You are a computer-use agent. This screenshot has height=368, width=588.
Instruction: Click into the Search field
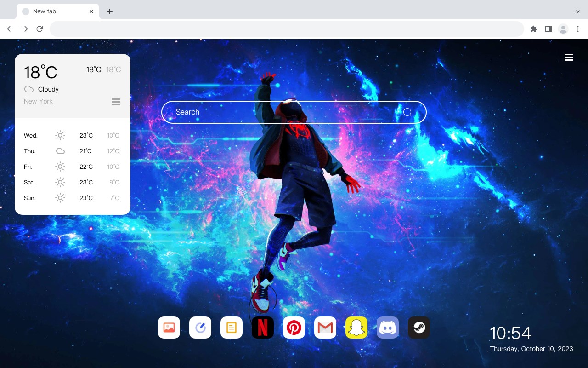pos(294,112)
